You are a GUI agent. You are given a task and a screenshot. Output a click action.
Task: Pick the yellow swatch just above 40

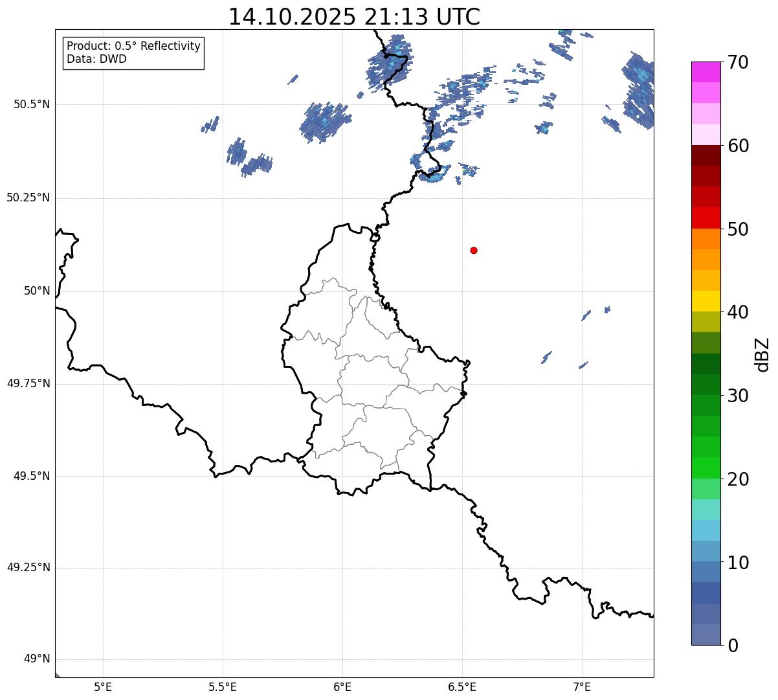pyautogui.click(x=706, y=302)
